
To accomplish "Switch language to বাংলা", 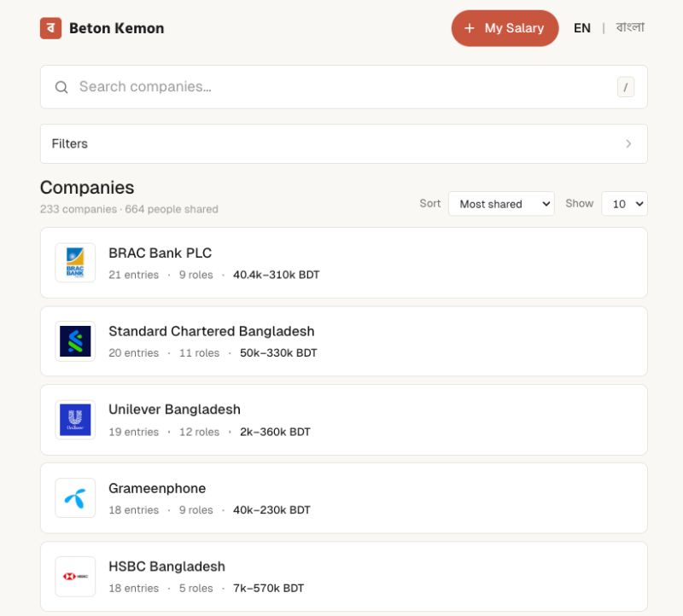I will [630, 27].
